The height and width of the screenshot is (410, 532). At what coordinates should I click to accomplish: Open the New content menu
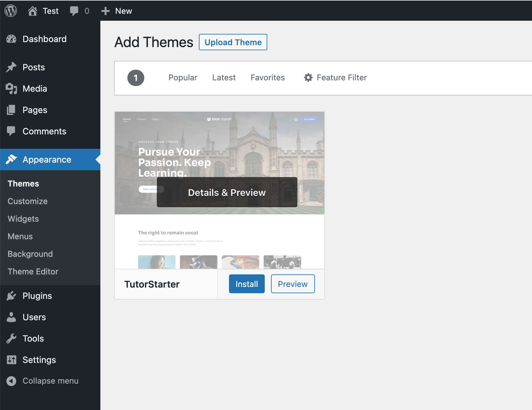pos(124,11)
